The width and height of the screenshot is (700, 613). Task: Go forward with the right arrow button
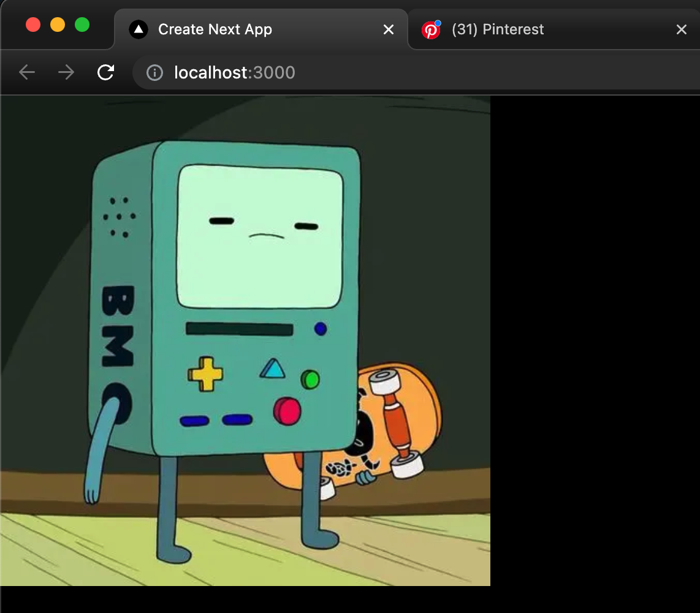click(66, 72)
